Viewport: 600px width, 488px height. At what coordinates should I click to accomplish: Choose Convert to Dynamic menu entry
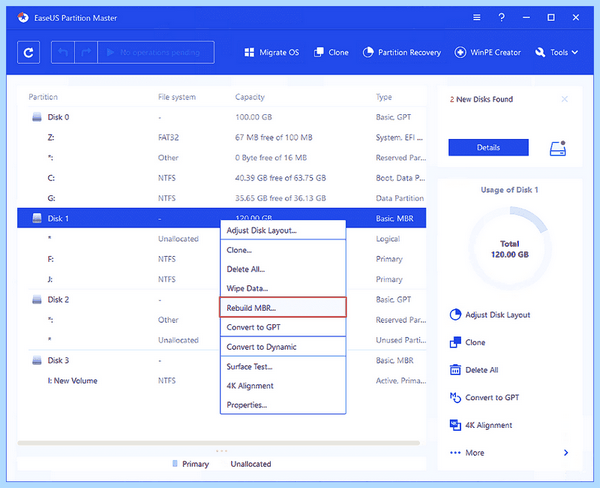(283, 347)
